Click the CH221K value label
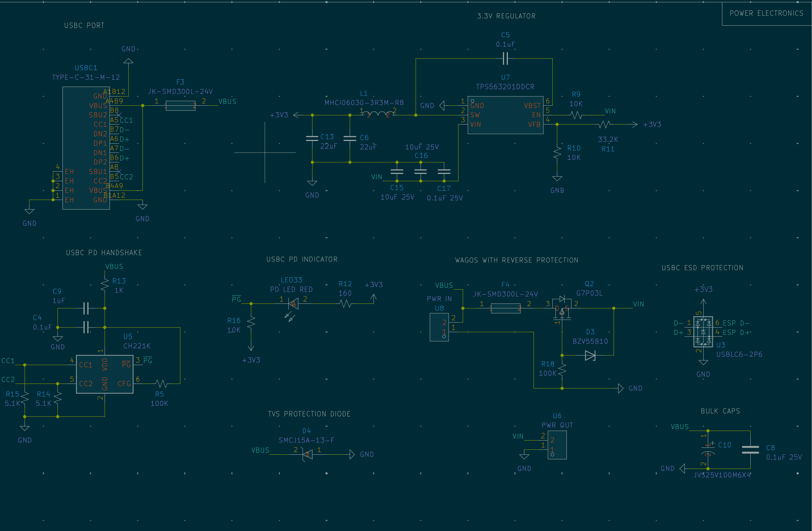 137,346
